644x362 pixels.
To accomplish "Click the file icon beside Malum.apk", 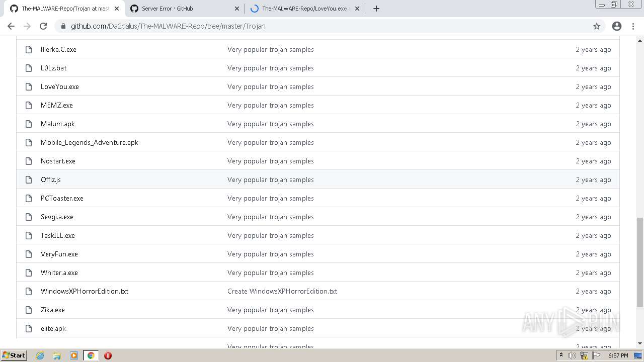I will pyautogui.click(x=29, y=124).
